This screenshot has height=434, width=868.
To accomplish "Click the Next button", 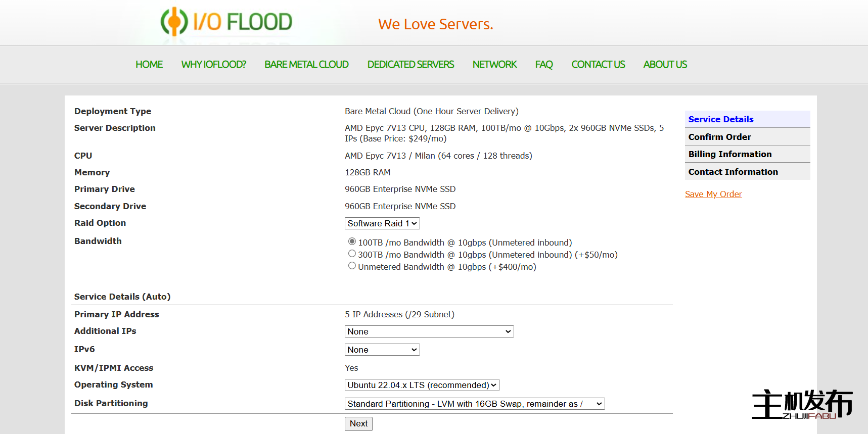I will 358,423.
